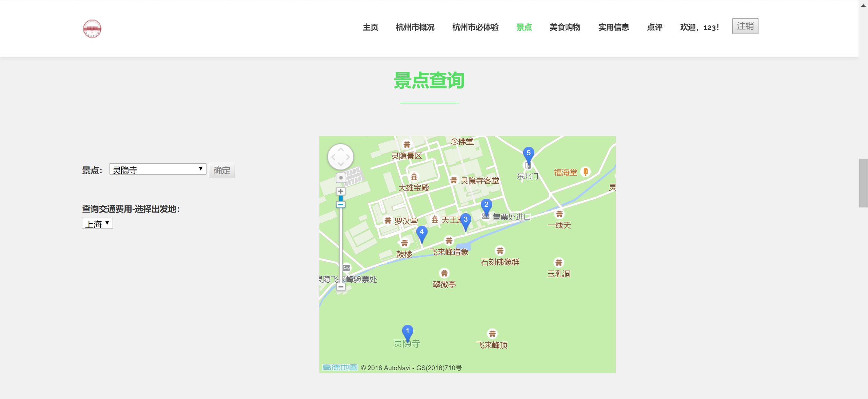This screenshot has width=868, height=399.
Task: Click the map locate dot button
Action: (341, 178)
